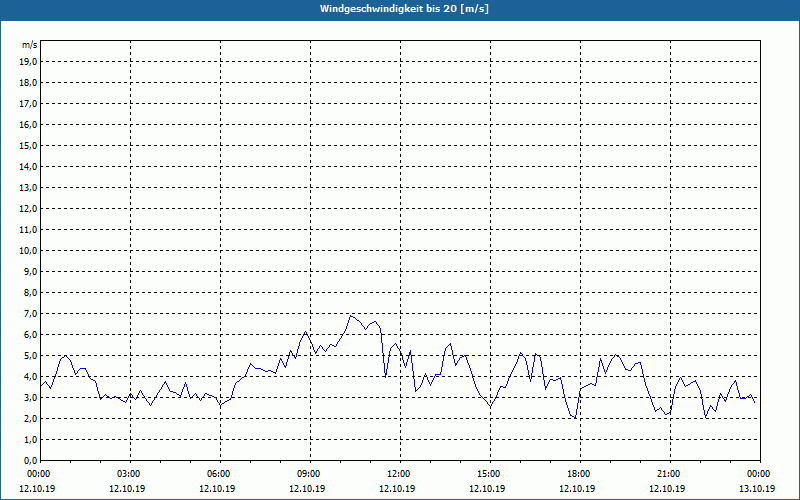
Task: Click the 11,0 y-axis label
Action: pos(28,230)
